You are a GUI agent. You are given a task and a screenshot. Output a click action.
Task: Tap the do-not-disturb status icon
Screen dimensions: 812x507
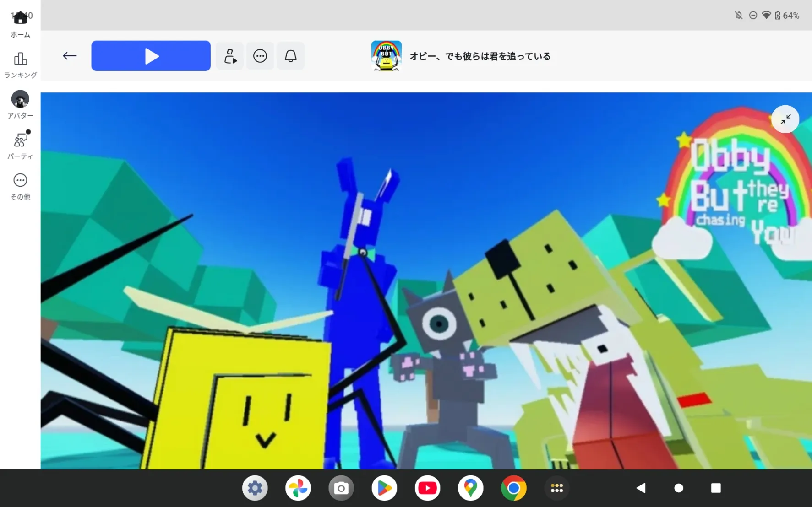point(753,16)
